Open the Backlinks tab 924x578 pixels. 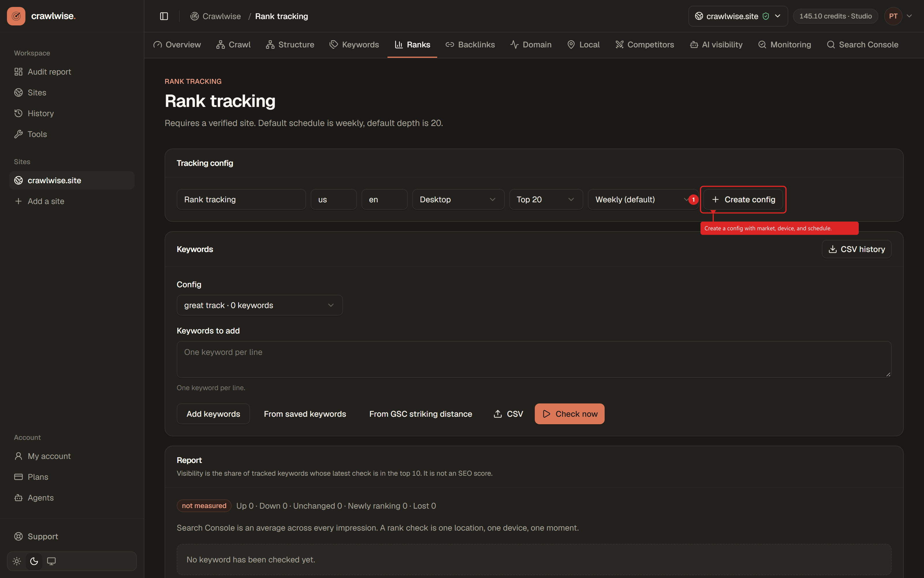click(x=470, y=45)
